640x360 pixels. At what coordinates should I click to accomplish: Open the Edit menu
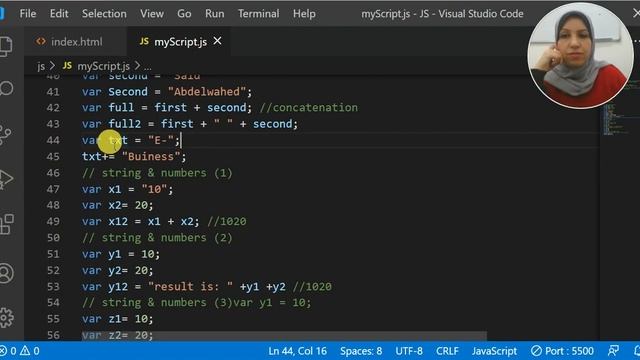point(59,13)
